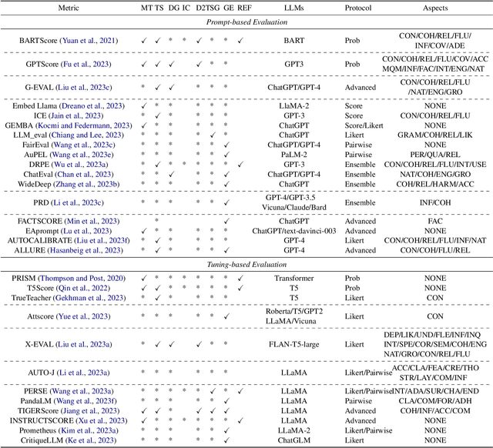The width and height of the screenshot is (493, 448).
Task: Open the Wang et al., 2023e citation
Action: (82, 155)
